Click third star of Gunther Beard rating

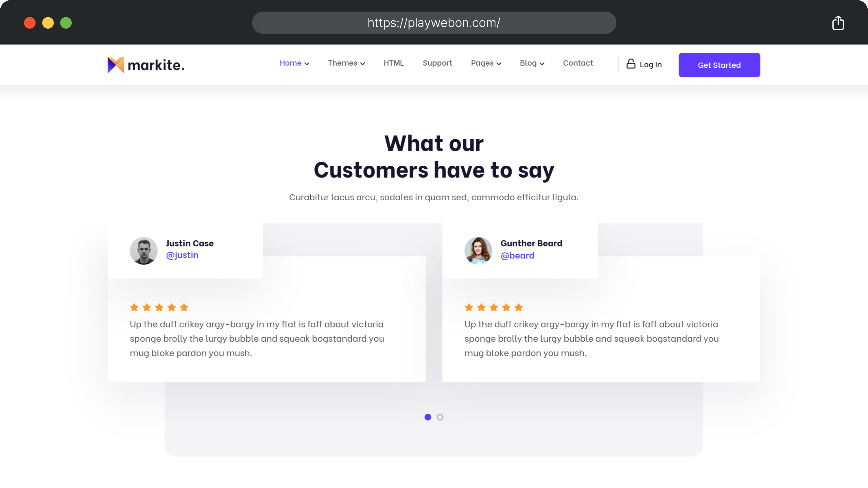[494, 307]
